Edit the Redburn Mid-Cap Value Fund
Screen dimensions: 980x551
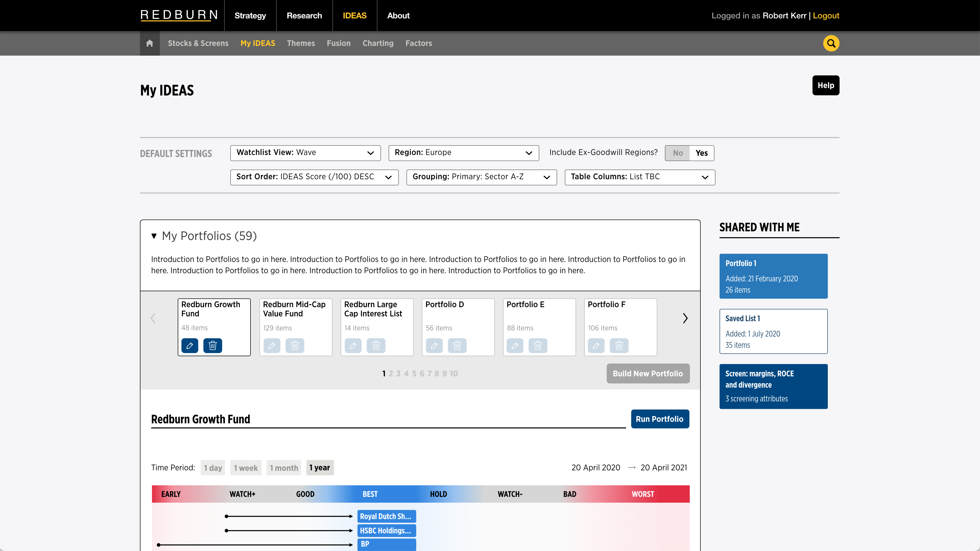tap(272, 345)
